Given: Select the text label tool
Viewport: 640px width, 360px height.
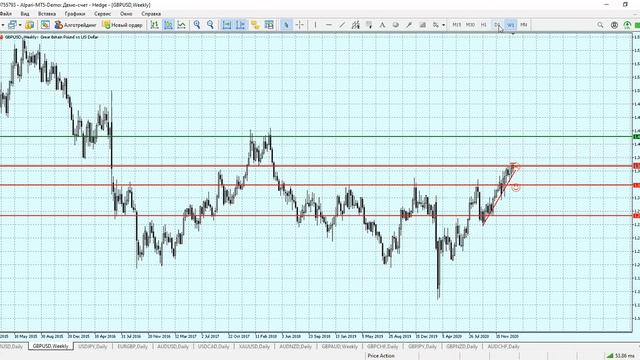Looking at the screenshot, I should click(382, 25).
